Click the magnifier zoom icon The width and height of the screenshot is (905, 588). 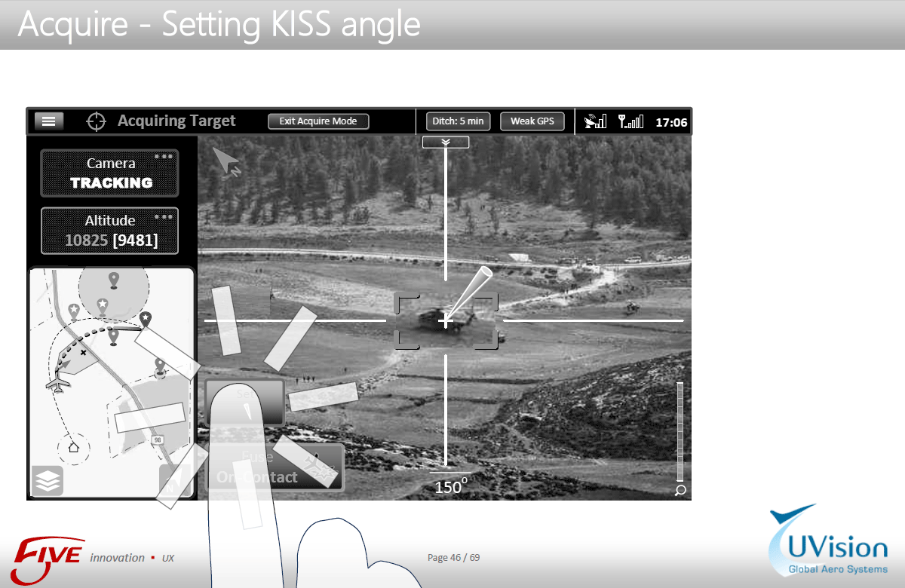(x=680, y=491)
